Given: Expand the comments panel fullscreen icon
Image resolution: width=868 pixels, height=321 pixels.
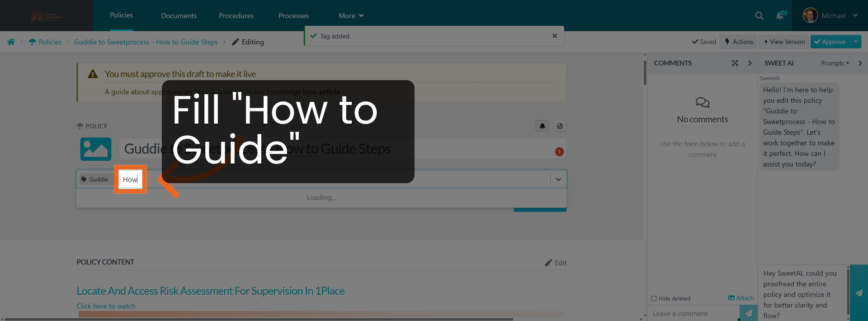Looking at the screenshot, I should point(735,63).
